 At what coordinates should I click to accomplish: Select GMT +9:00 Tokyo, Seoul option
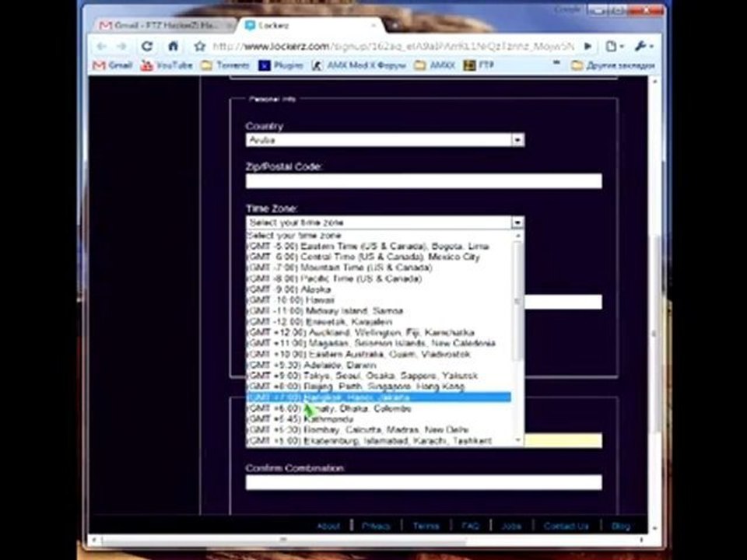[379, 376]
